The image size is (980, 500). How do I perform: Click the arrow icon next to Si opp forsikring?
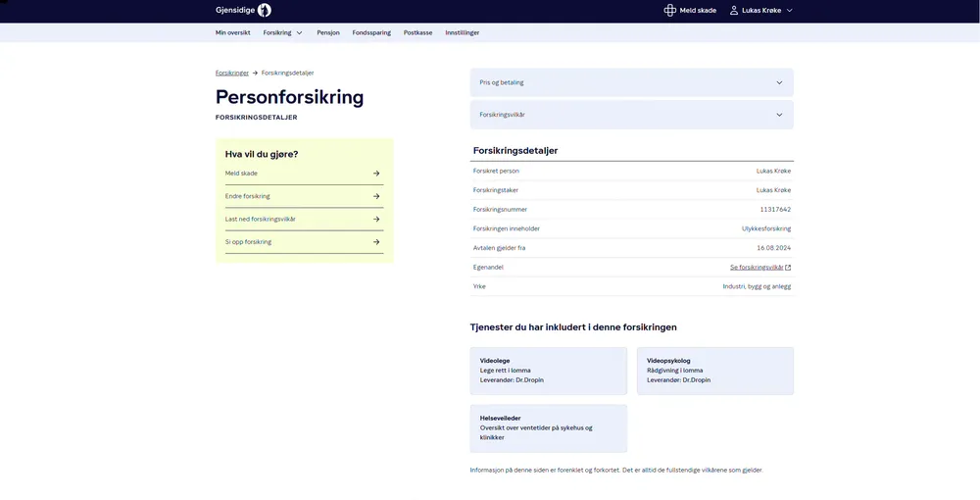pos(376,242)
